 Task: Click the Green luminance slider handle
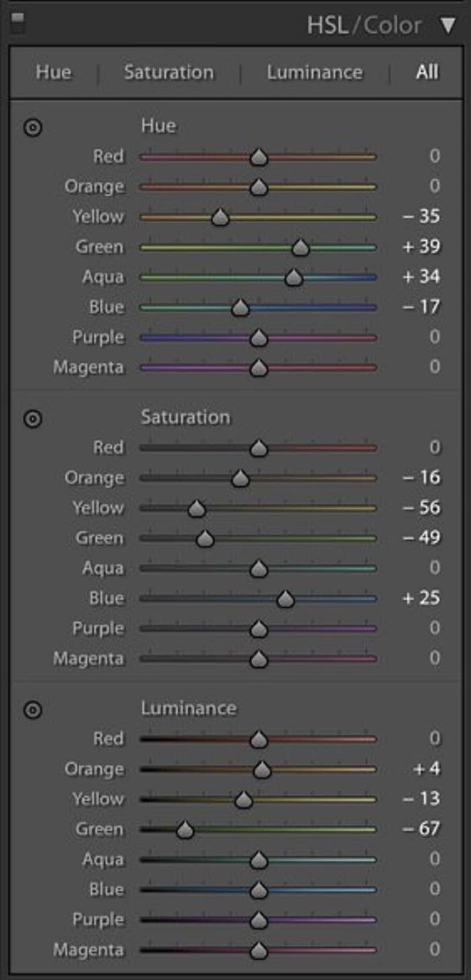(185, 830)
